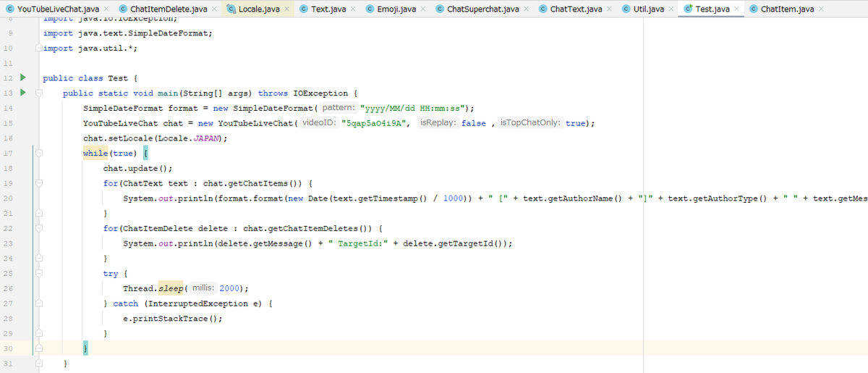Click the fold end marker at line 29
Screen dimensions: 868x373
tap(38, 334)
